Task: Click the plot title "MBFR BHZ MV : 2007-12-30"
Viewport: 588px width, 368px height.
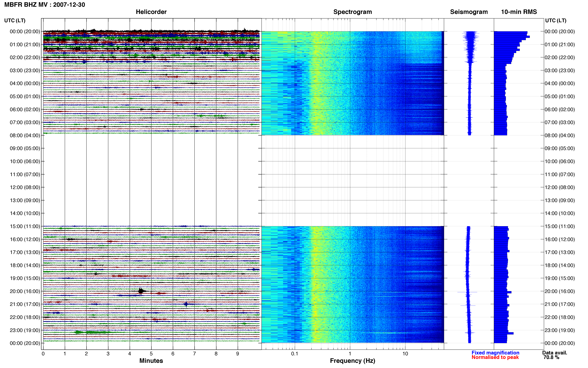Action: [x=45, y=5]
